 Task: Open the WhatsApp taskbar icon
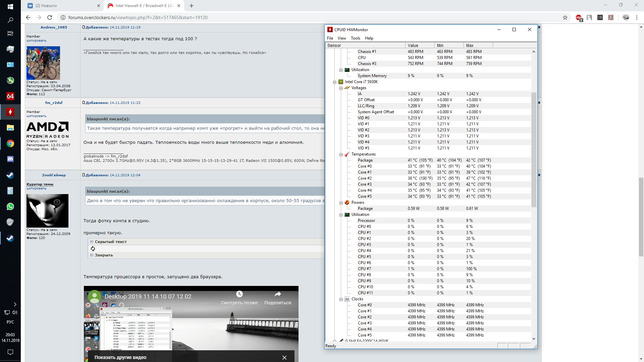pos(10,206)
